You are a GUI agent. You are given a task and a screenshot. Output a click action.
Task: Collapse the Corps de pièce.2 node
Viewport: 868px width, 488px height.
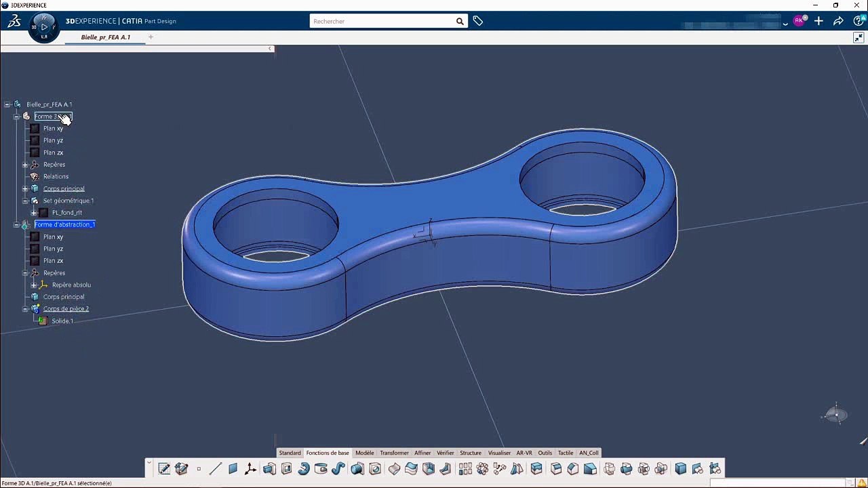pos(25,309)
